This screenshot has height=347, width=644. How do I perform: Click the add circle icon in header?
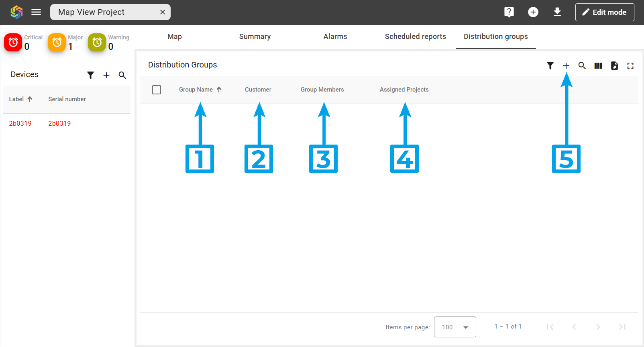tap(533, 12)
